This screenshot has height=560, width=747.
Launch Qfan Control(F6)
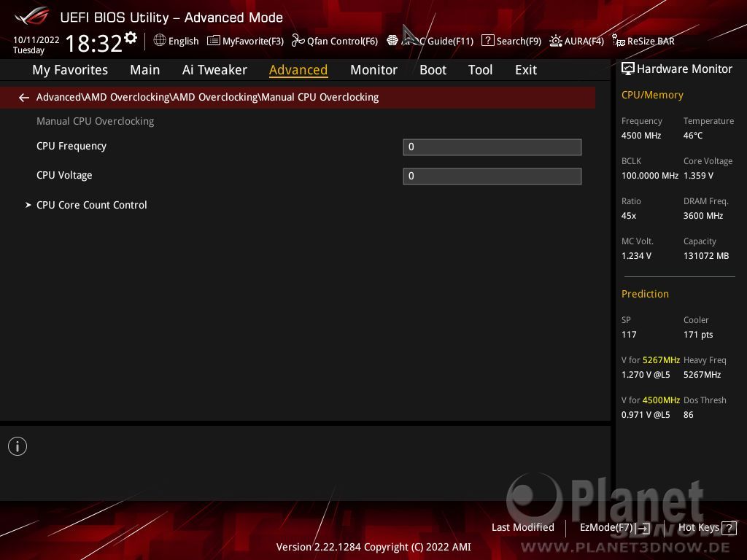pos(343,41)
